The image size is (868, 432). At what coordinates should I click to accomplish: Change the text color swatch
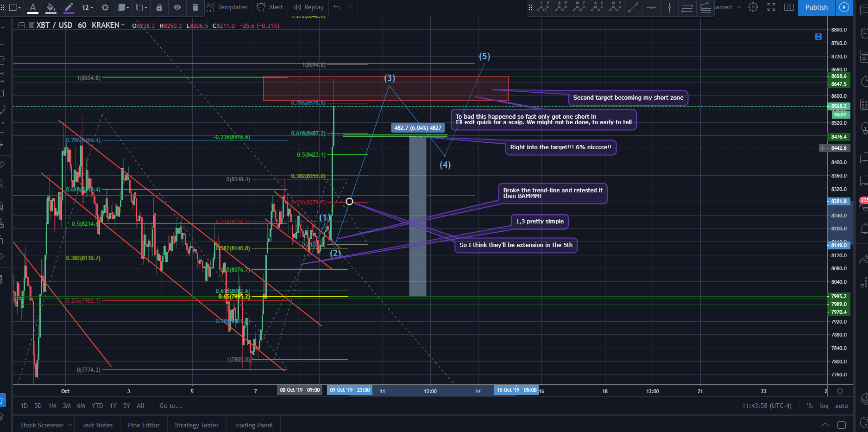click(33, 7)
